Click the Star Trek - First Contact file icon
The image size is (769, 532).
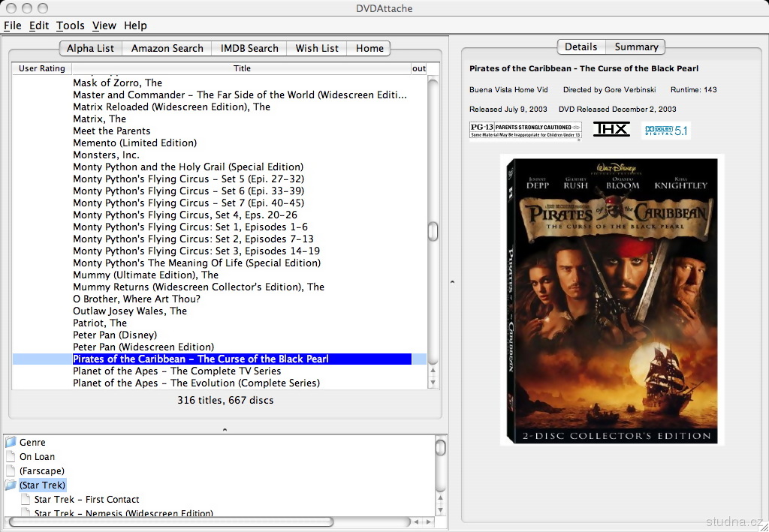(x=26, y=500)
